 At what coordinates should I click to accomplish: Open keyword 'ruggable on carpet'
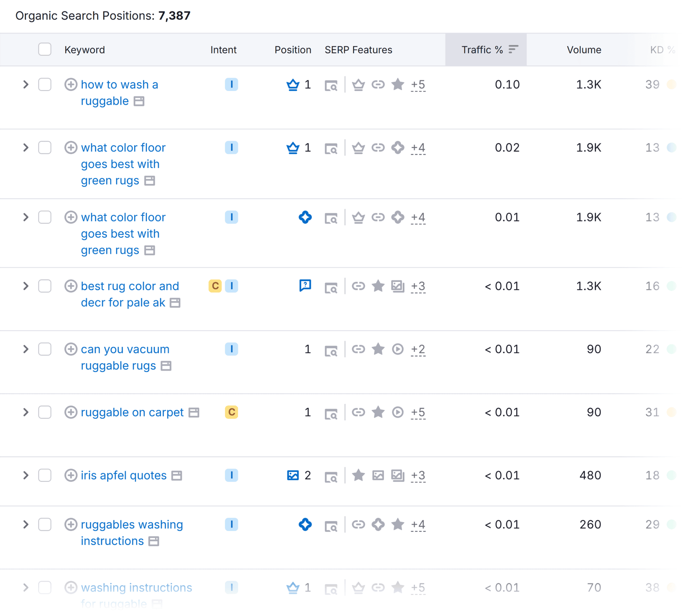point(132,412)
